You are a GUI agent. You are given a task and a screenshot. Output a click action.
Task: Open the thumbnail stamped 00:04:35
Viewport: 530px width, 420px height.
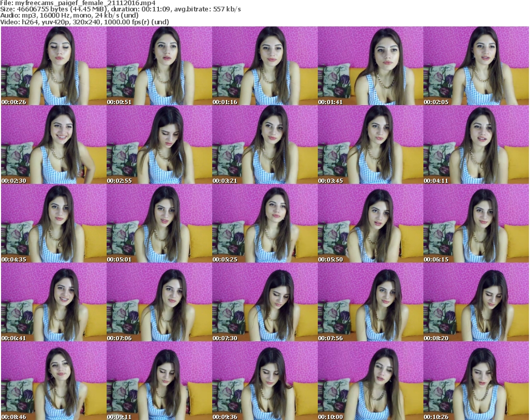click(54, 223)
